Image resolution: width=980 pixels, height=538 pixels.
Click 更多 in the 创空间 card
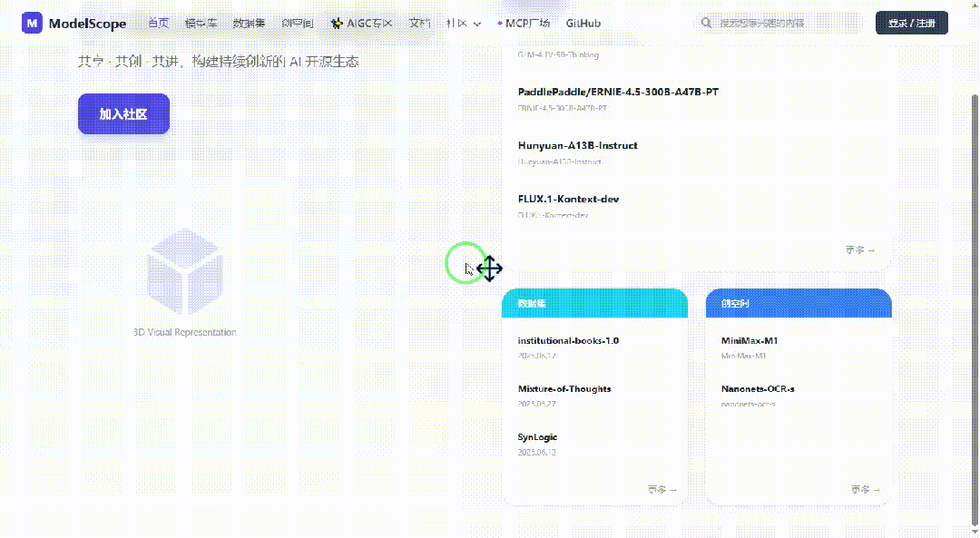coord(865,489)
